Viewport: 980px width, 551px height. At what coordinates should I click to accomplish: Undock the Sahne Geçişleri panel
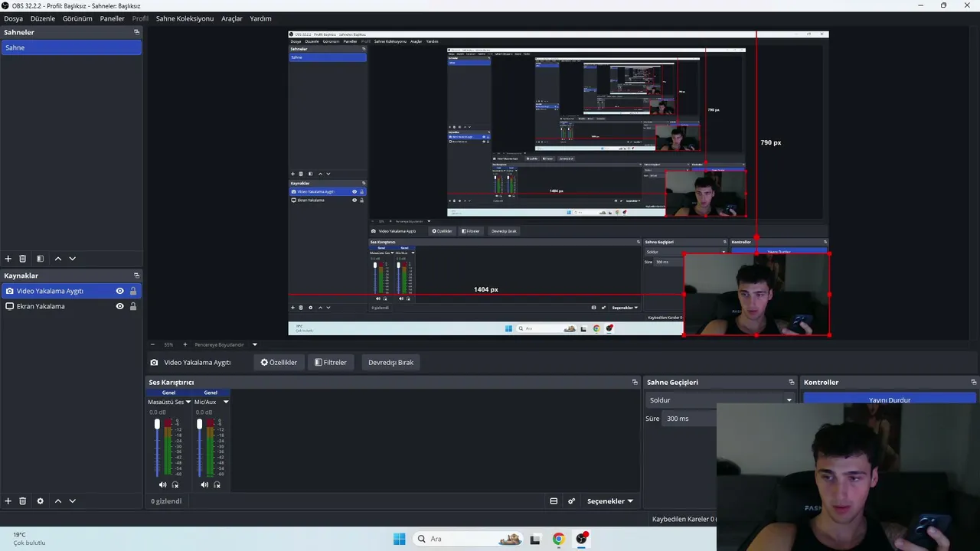[792, 382]
